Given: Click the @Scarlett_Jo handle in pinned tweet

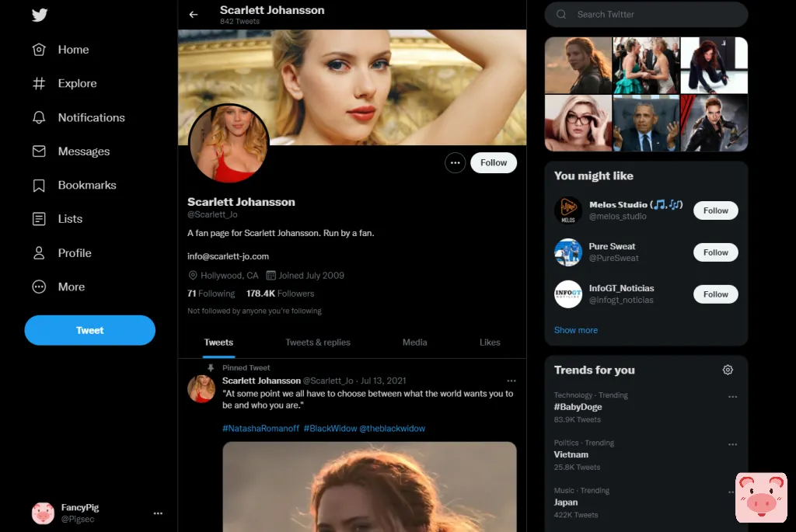Looking at the screenshot, I should pyautogui.click(x=328, y=381).
